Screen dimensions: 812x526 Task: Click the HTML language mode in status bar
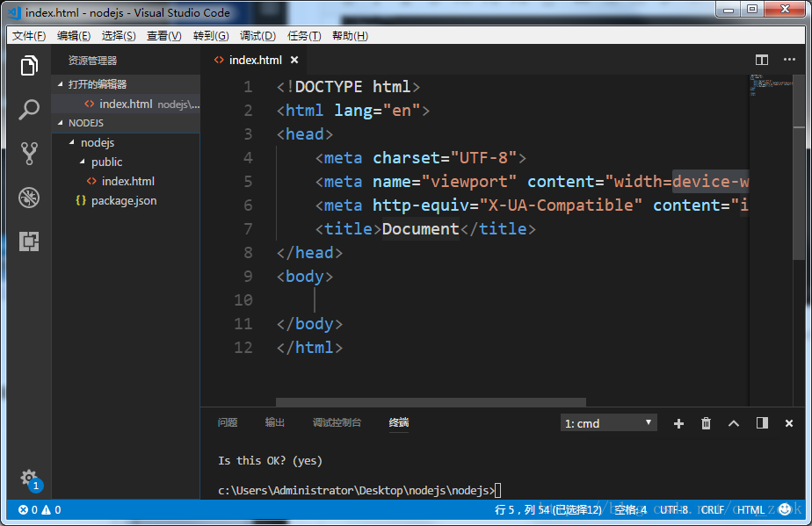[750, 510]
